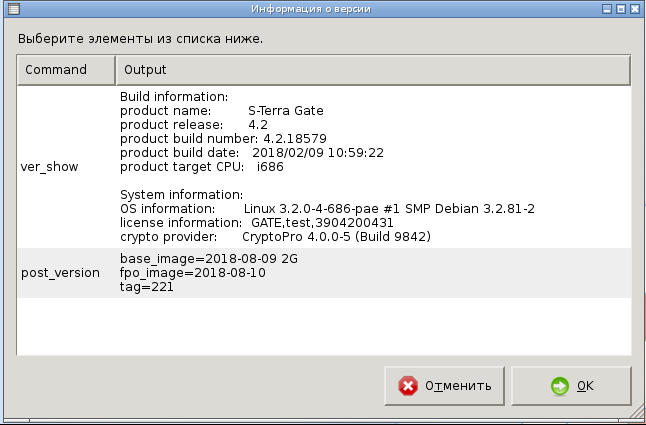Click the license information line
This screenshot has width=646, height=425.
click(256, 222)
